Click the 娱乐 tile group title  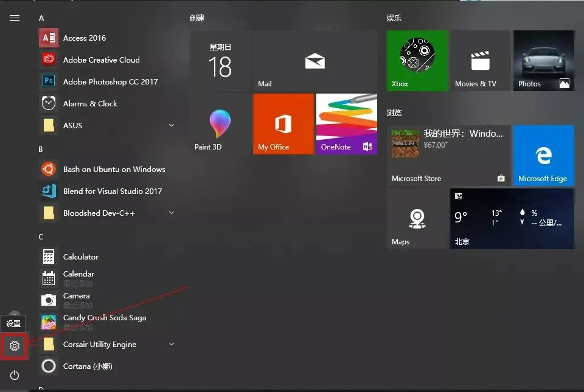[x=394, y=18]
